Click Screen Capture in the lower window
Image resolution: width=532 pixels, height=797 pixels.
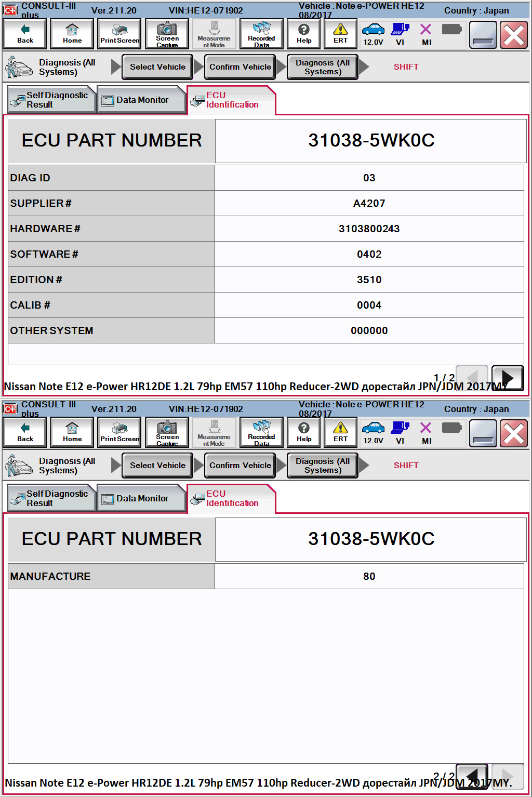[x=167, y=432]
